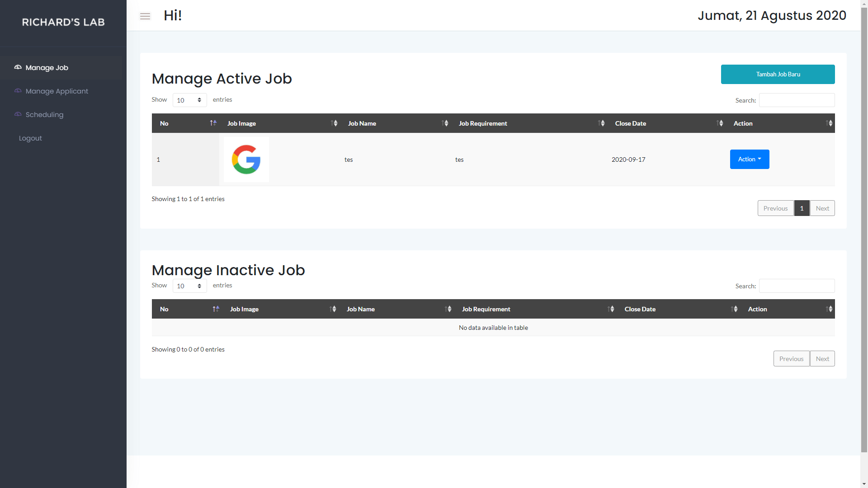Focus the active jobs Search field
Image resolution: width=868 pixels, height=488 pixels.
tap(797, 100)
